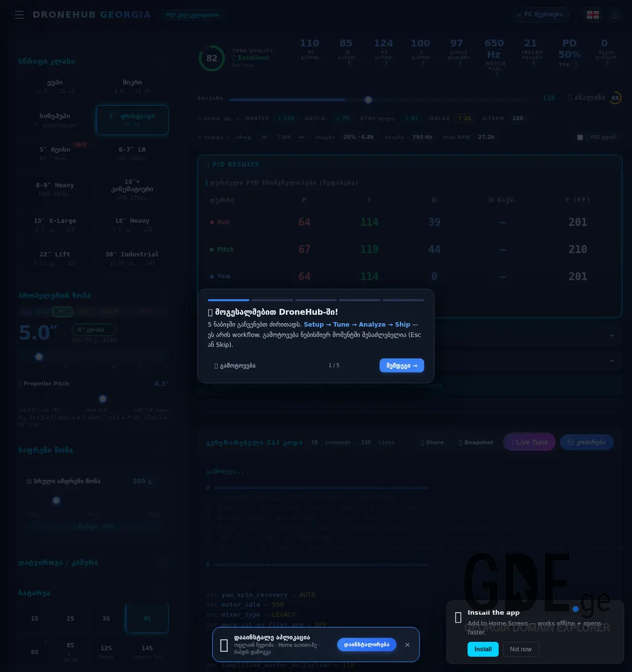This screenshot has width=632, height=672.
Task: Click the help mark under the 97 gyro filter value
Action: [x=460, y=63]
